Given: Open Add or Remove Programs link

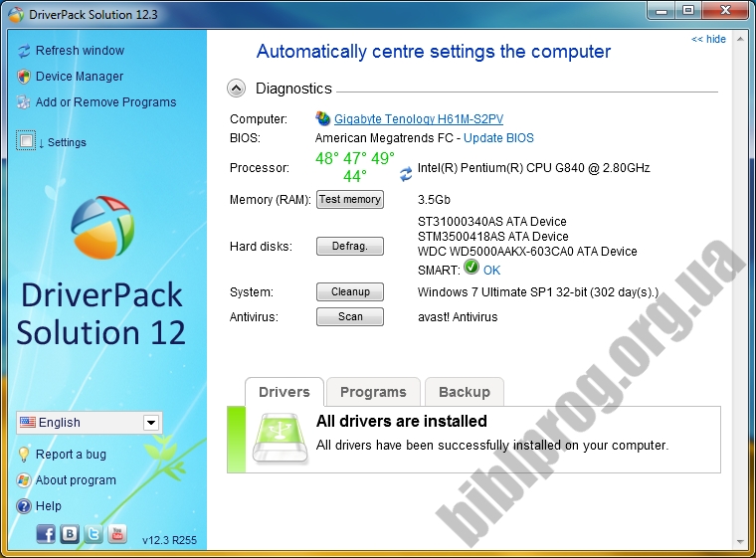Looking at the screenshot, I should (106, 102).
